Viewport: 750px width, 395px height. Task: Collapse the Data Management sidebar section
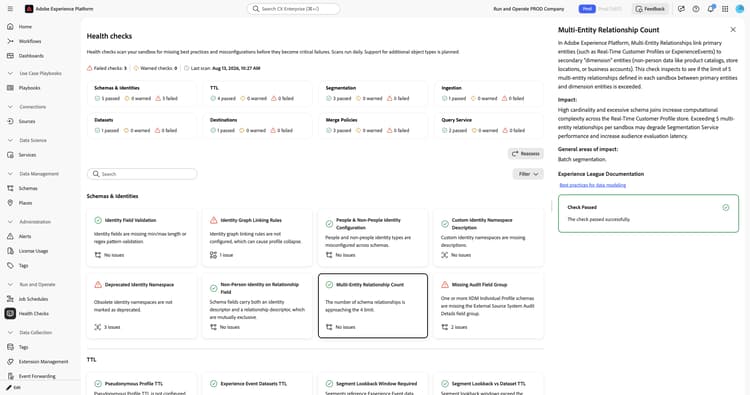[x=11, y=174]
